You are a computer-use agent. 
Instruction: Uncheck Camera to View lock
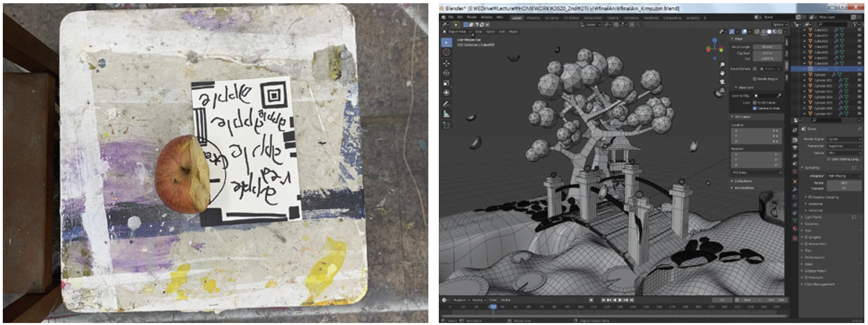[x=754, y=108]
